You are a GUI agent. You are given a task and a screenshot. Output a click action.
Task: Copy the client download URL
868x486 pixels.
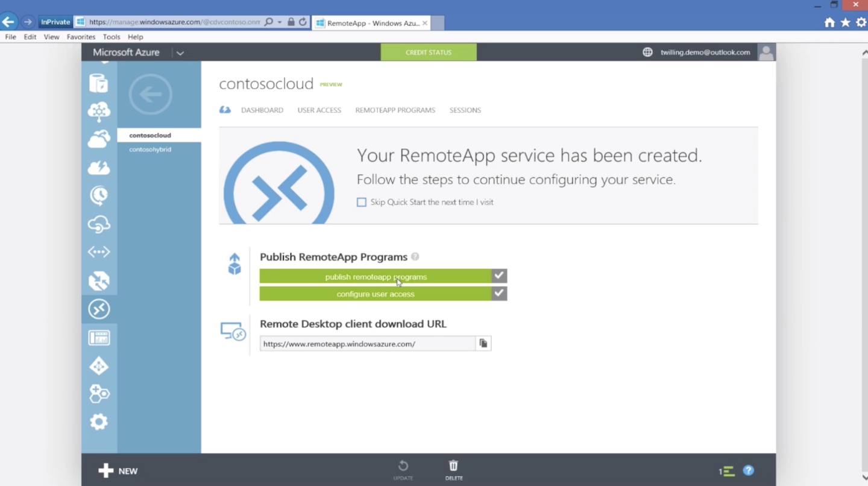(x=483, y=343)
